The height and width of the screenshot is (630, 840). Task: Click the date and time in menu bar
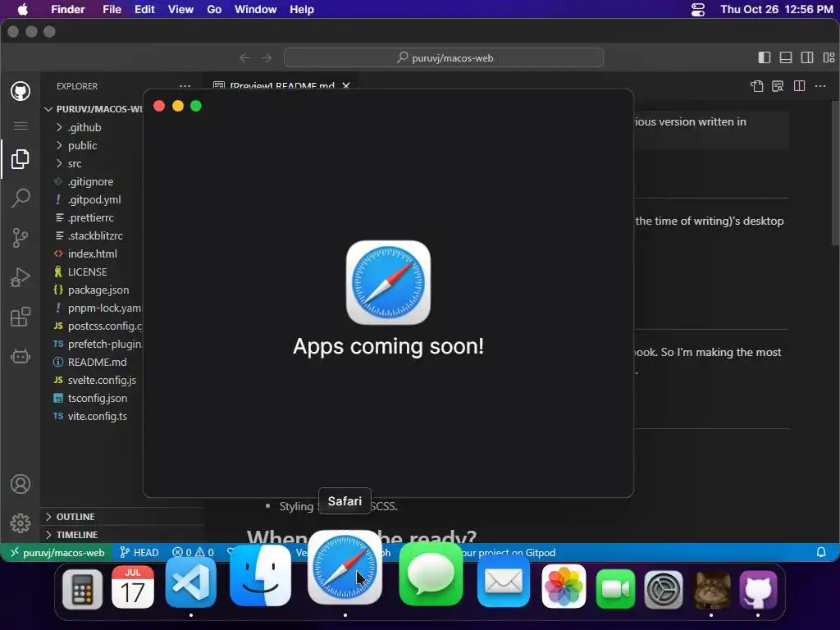776,9
